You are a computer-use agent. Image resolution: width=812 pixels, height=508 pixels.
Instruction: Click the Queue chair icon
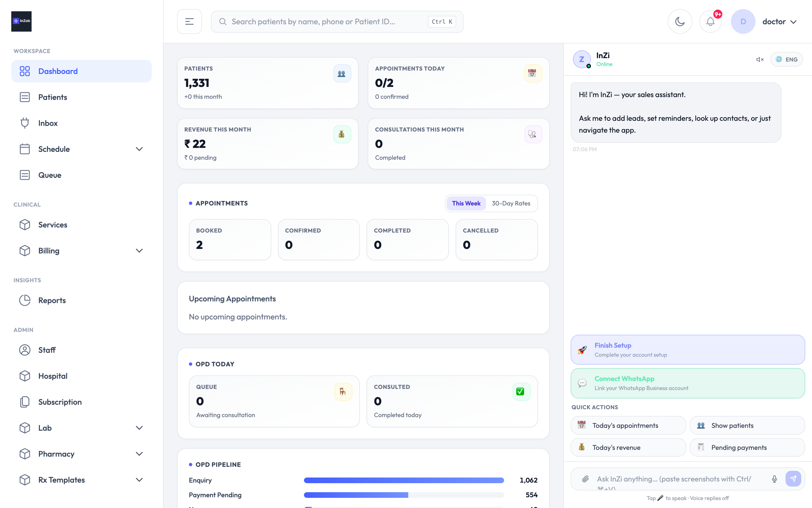click(343, 391)
